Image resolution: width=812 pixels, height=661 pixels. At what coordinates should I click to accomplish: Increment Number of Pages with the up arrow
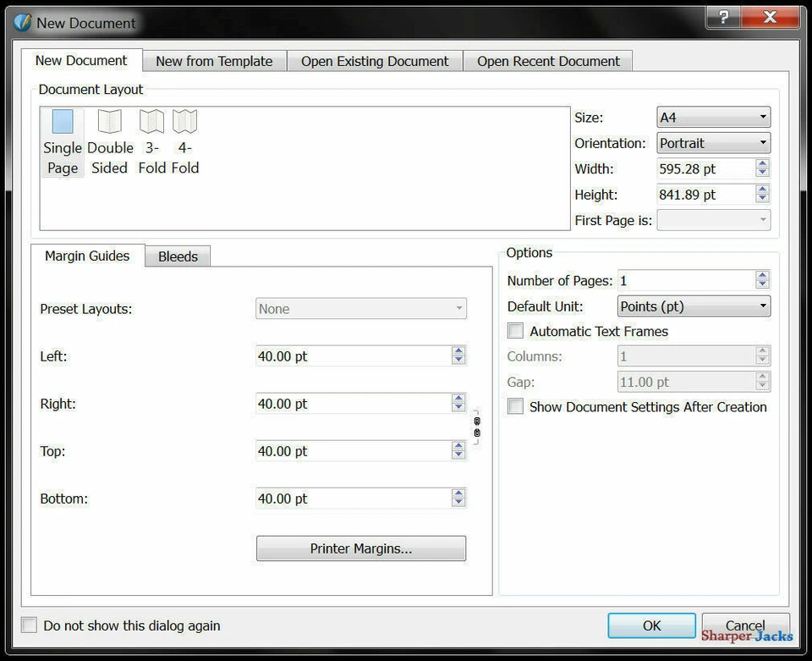(x=761, y=275)
